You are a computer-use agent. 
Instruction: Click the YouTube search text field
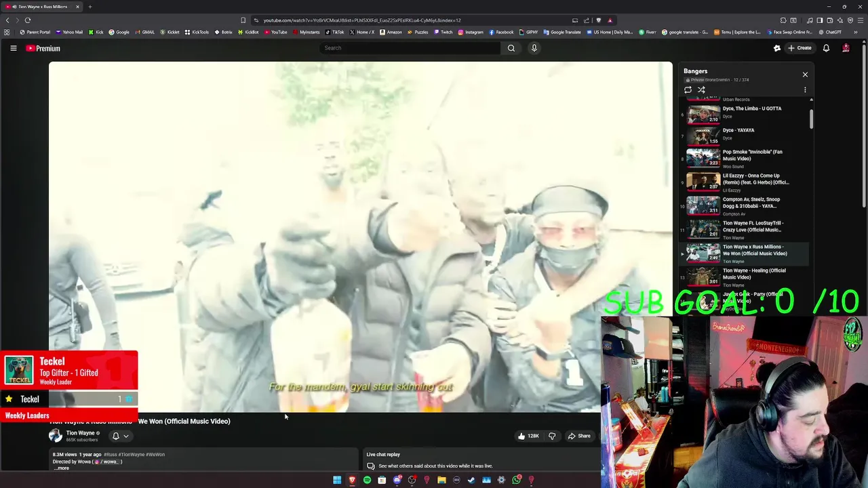click(410, 48)
